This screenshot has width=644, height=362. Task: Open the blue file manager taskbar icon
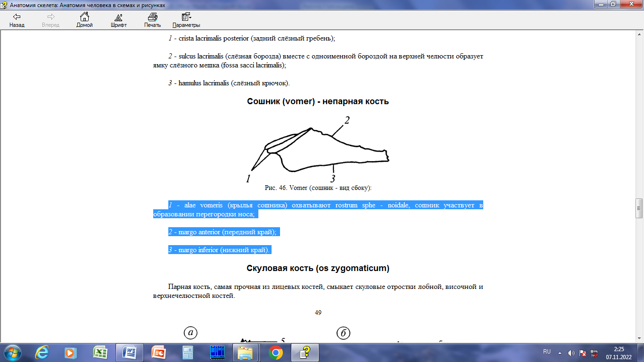point(217,352)
